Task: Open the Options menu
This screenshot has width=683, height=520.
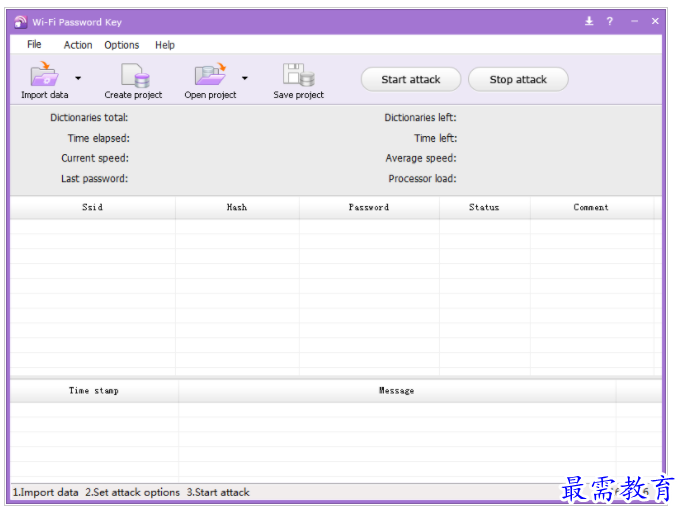Action: click(122, 45)
